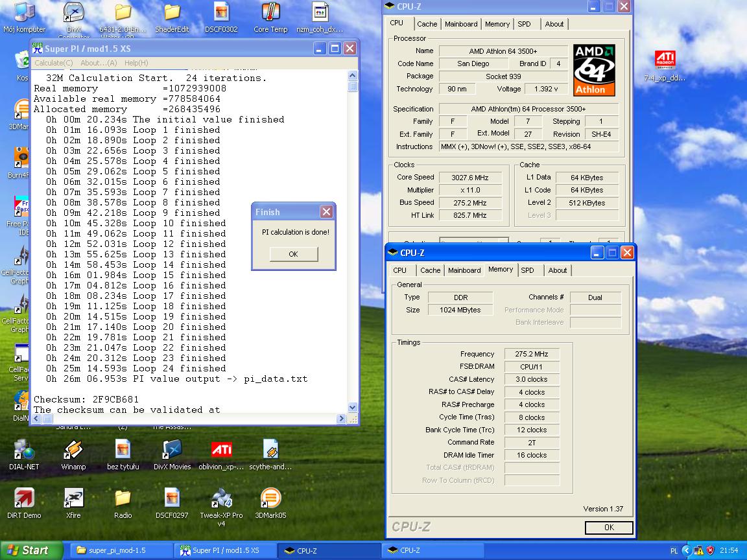This screenshot has height=560, width=747.
Task: Launch Winamp from desktop
Action: pyautogui.click(x=73, y=454)
